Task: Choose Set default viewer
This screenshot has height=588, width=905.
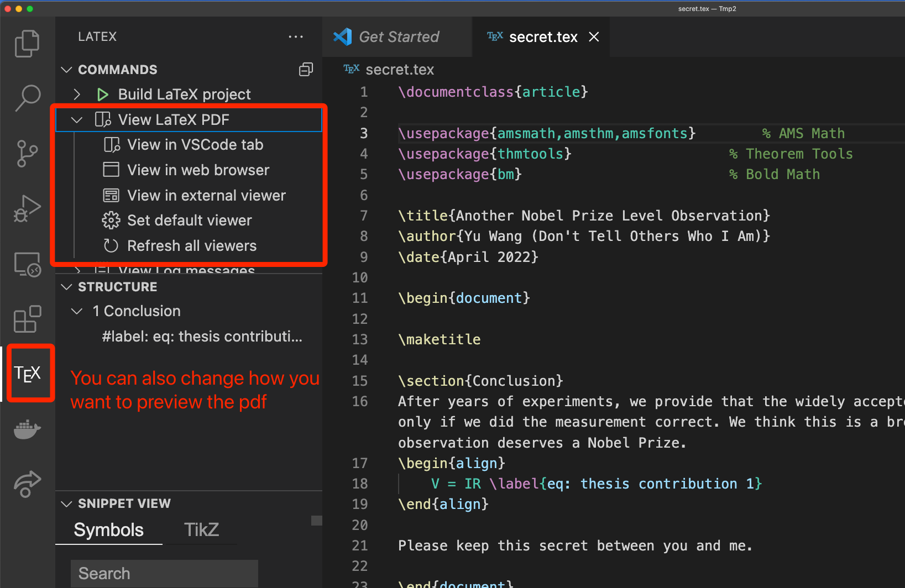Action: point(189,221)
